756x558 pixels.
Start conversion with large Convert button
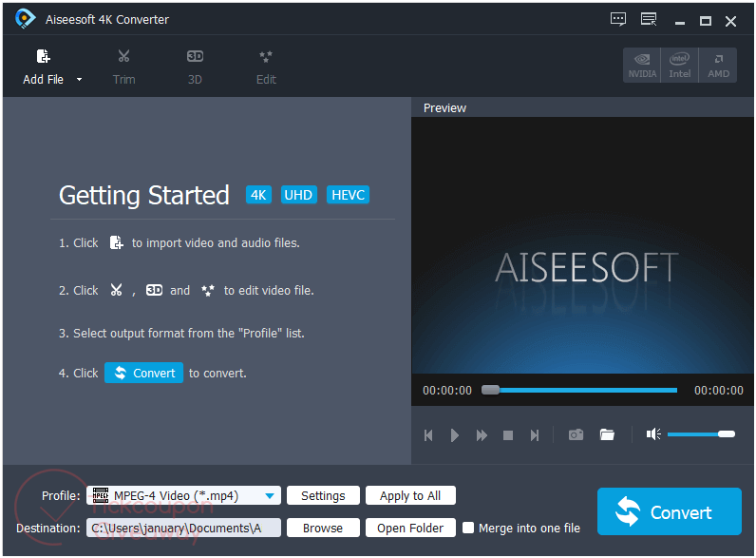pyautogui.click(x=670, y=511)
